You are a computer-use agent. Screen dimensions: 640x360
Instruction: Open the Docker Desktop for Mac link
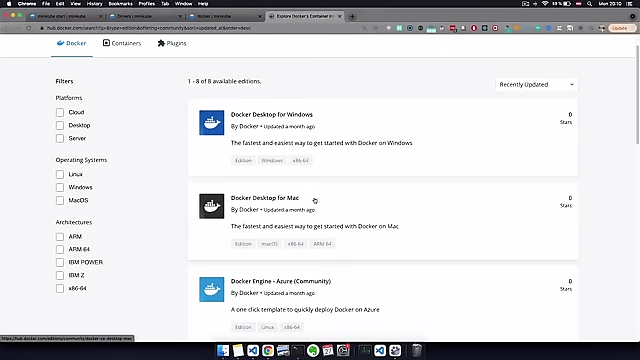[264, 198]
